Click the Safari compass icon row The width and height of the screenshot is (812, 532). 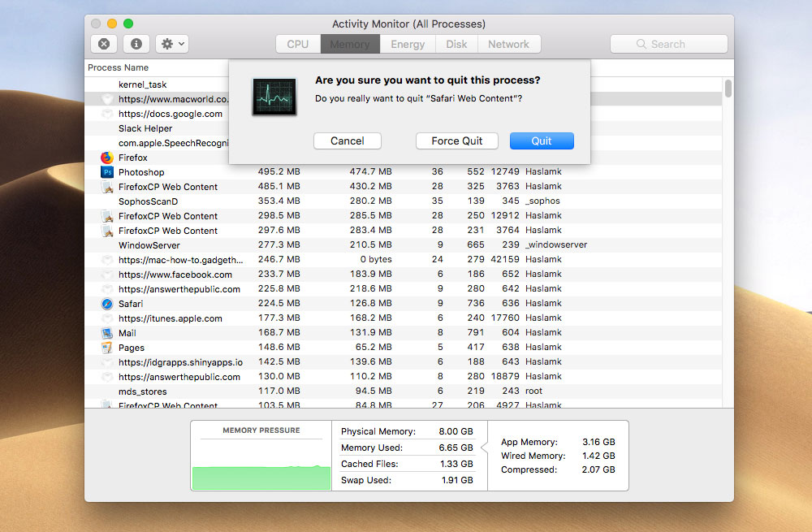pyautogui.click(x=107, y=304)
